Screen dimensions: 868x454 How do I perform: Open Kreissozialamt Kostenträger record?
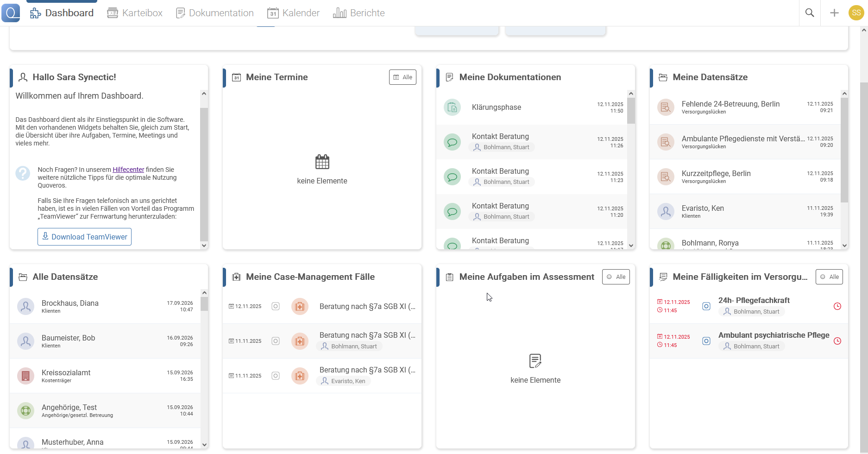coord(105,376)
